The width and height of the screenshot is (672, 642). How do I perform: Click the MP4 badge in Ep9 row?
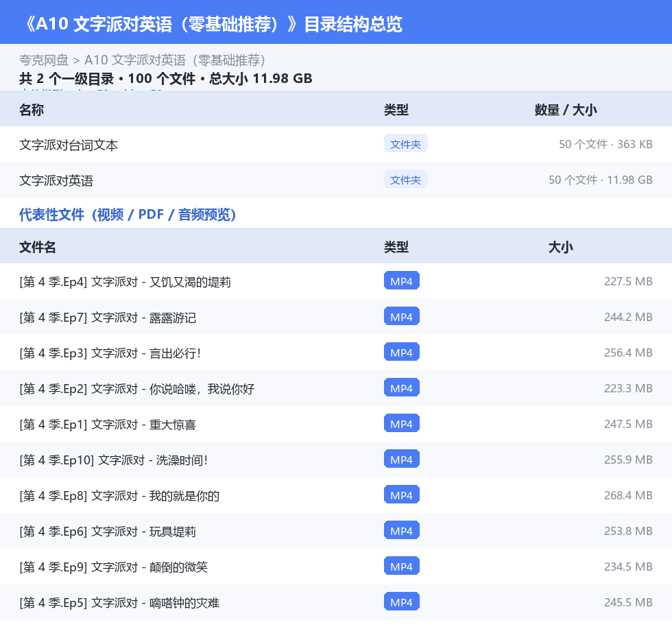(402, 566)
